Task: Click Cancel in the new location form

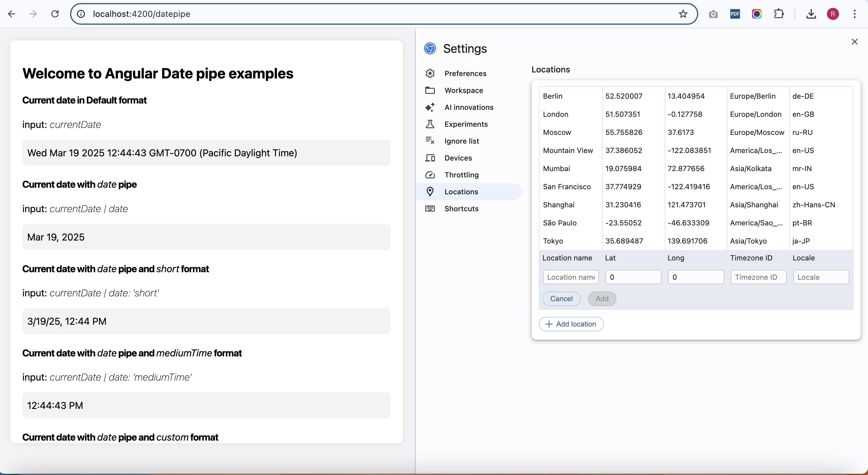Action: pos(561,298)
